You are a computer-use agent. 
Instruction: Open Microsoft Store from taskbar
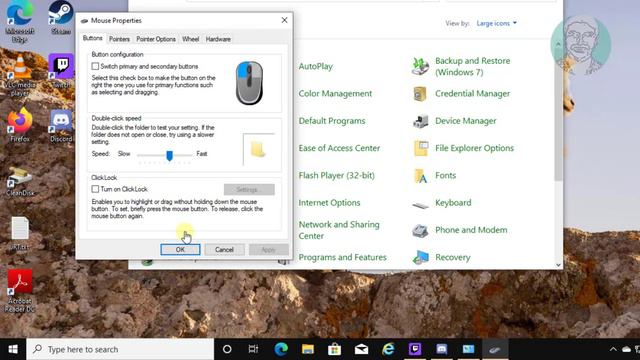334,349
